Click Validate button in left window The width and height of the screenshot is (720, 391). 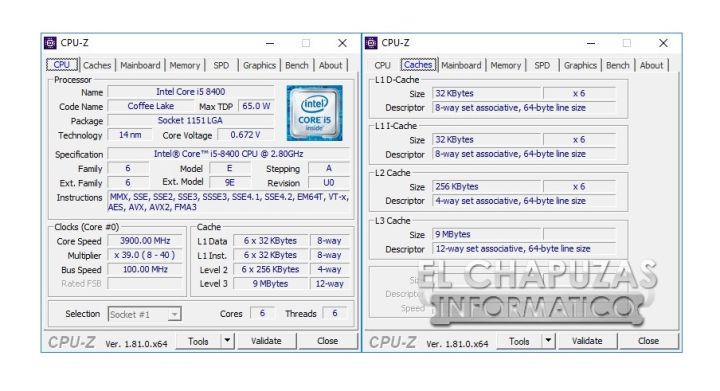266,341
